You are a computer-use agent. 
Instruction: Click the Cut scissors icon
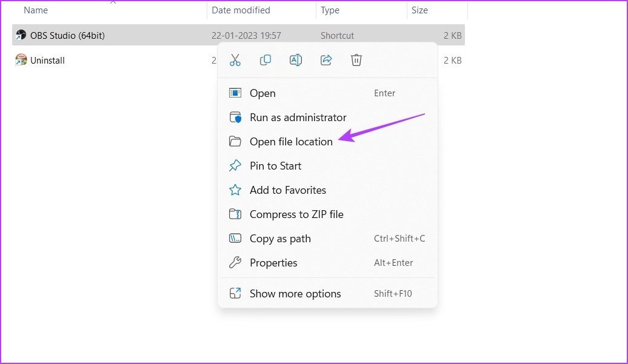[x=235, y=60]
